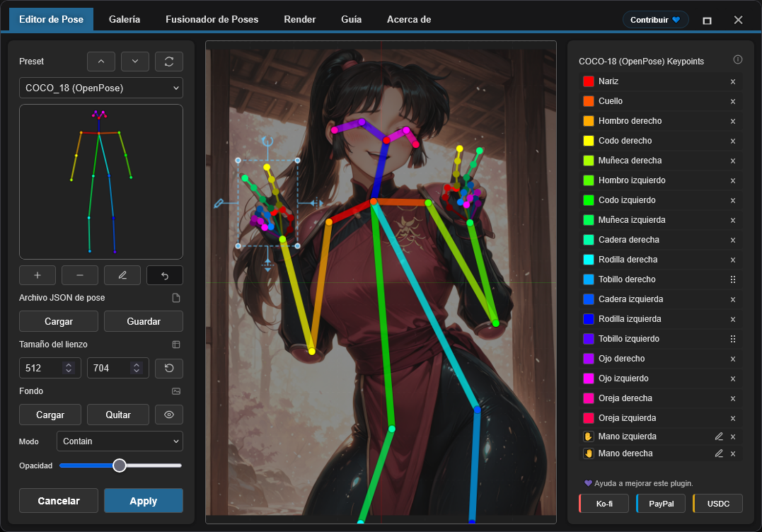Click the yellow right elbow joint on canvas
The width and height of the screenshot is (762, 532).
pos(312,352)
